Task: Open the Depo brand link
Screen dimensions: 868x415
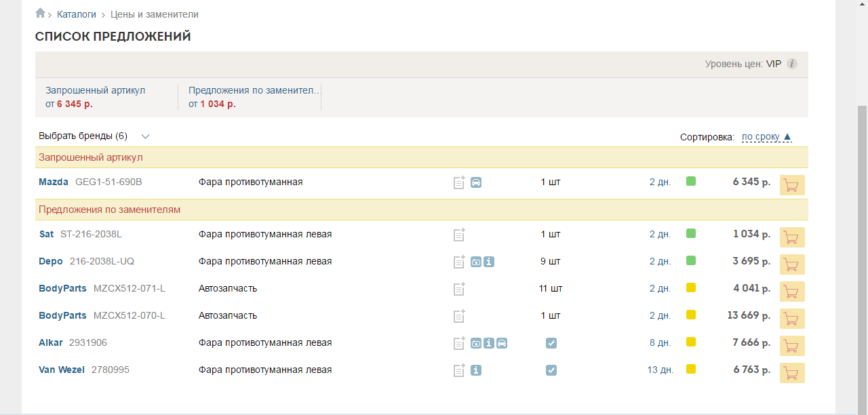Action: click(51, 261)
